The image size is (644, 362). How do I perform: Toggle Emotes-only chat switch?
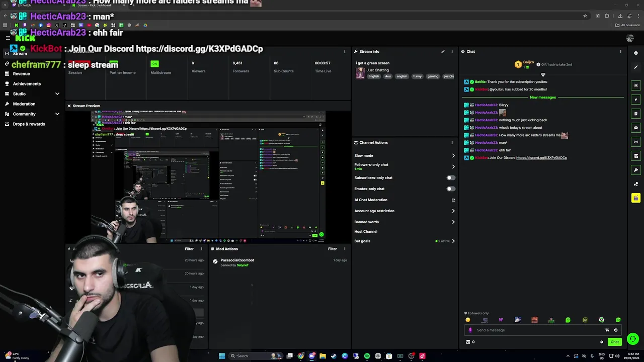click(451, 189)
